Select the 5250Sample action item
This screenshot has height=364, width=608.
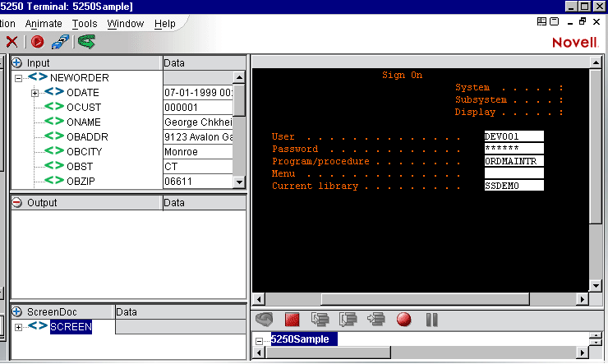[304, 339]
